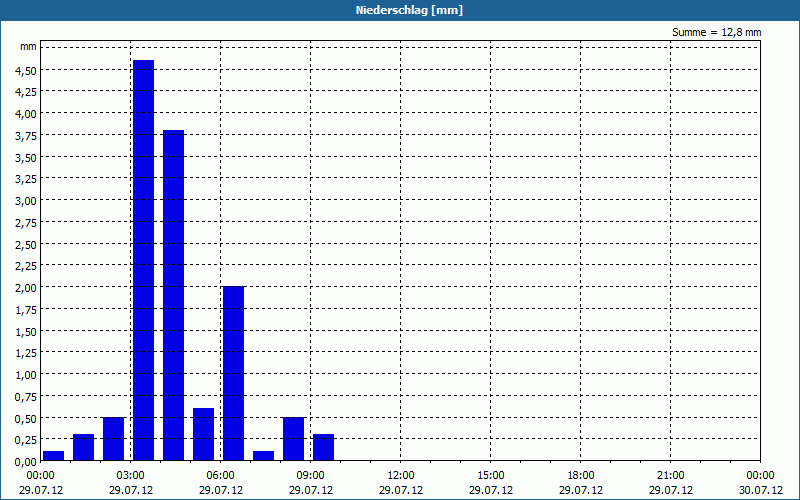Click the tiny 0,10 bar after the 2,00 bar
The width and height of the screenshot is (800, 500).
[x=263, y=456]
